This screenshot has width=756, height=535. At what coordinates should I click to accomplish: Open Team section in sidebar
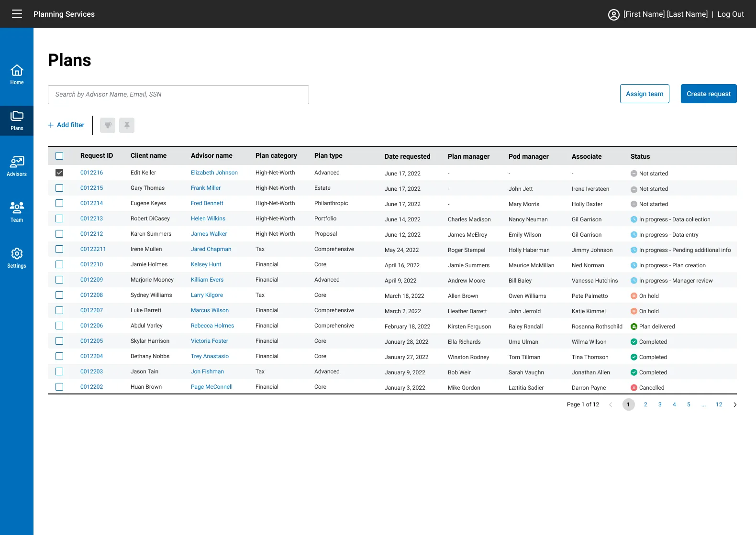coord(17,212)
